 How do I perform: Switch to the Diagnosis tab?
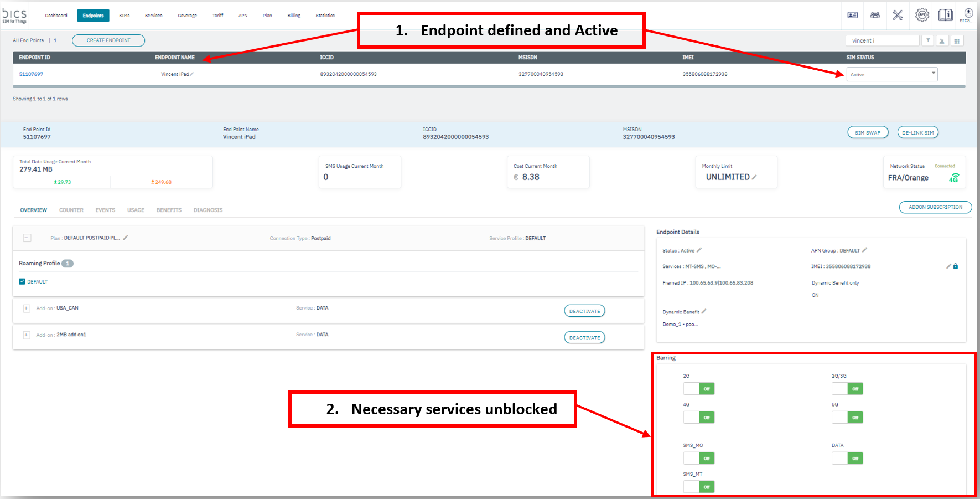208,210
